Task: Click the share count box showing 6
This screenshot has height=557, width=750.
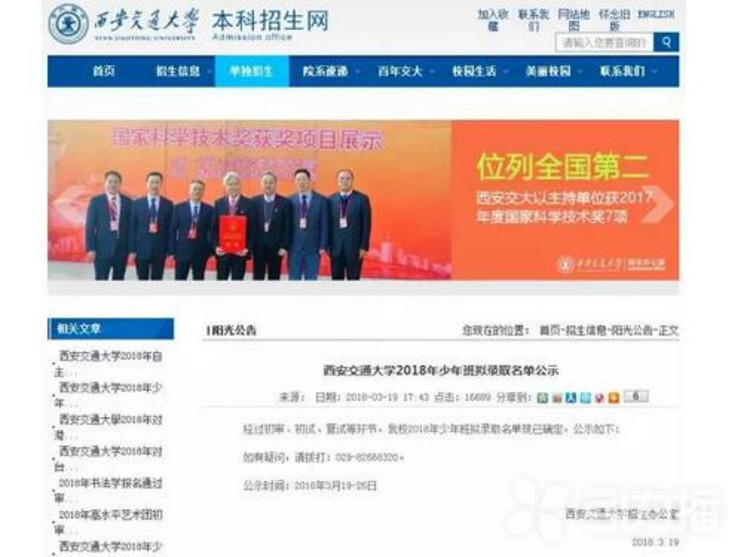Action: (x=636, y=396)
